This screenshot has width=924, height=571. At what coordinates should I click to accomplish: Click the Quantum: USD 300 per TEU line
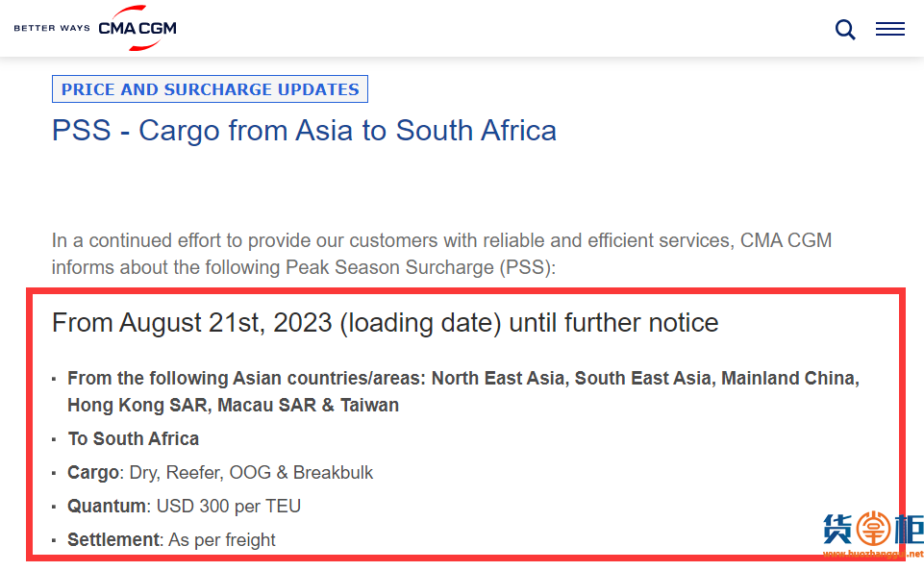coord(184,507)
